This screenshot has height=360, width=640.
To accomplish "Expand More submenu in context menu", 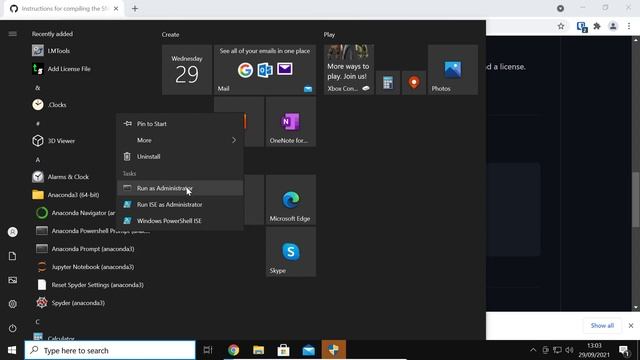I will 180,140.
